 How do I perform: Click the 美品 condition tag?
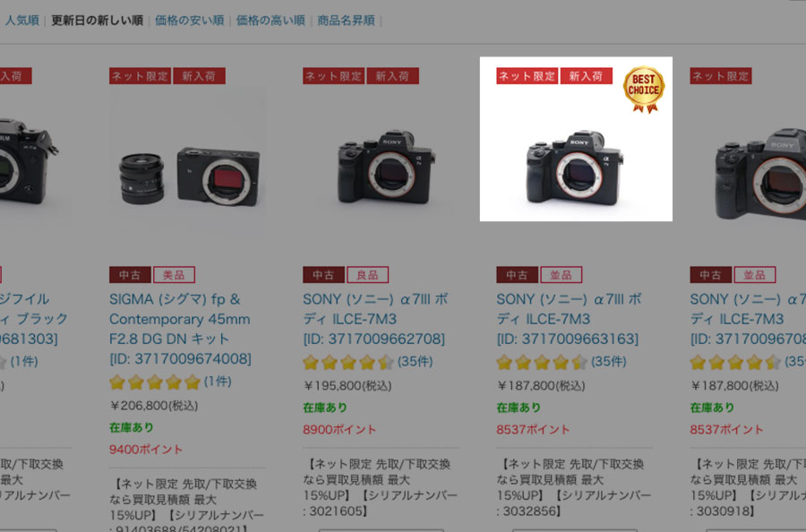[175, 275]
